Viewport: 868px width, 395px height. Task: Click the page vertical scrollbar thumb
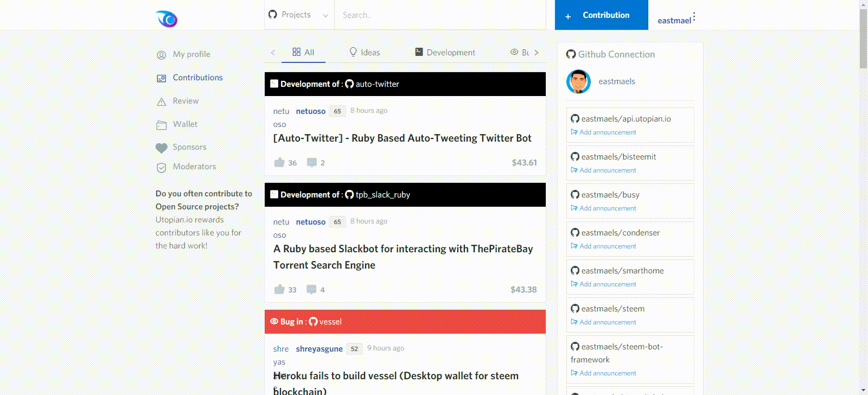[863, 38]
